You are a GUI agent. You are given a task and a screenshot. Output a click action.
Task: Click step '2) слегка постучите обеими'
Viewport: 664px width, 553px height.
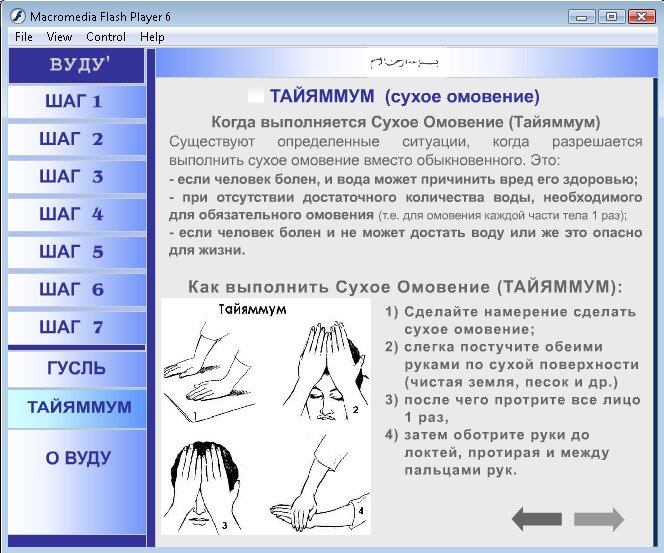click(x=494, y=347)
